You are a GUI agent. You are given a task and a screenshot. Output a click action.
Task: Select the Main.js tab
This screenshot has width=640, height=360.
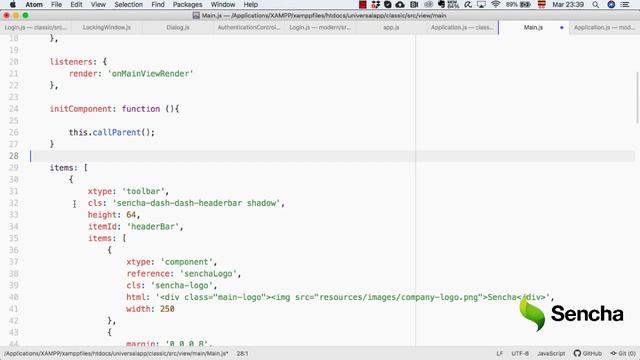[x=533, y=27]
